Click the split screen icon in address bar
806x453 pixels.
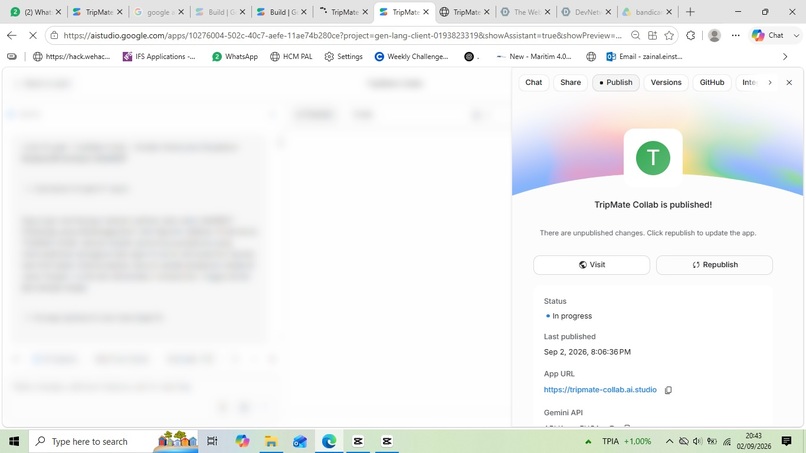tap(652, 35)
